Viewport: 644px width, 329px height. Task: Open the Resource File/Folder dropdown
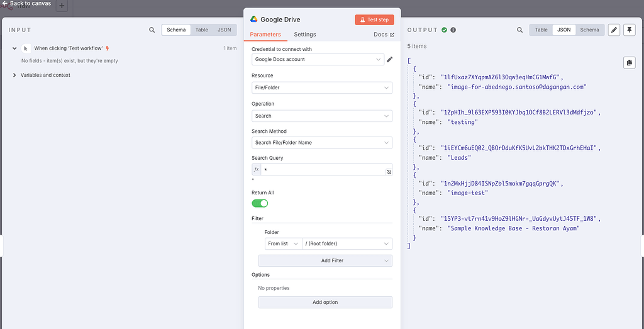click(x=321, y=88)
